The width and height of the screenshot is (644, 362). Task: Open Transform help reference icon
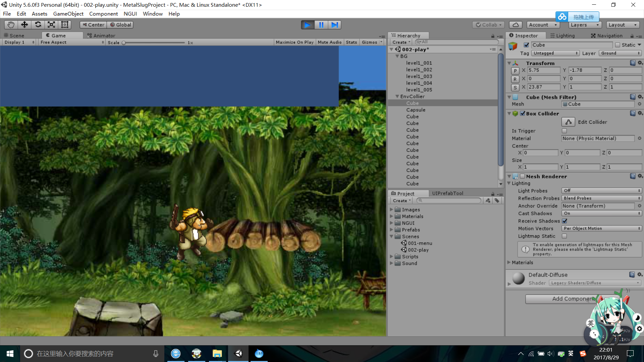click(633, 63)
